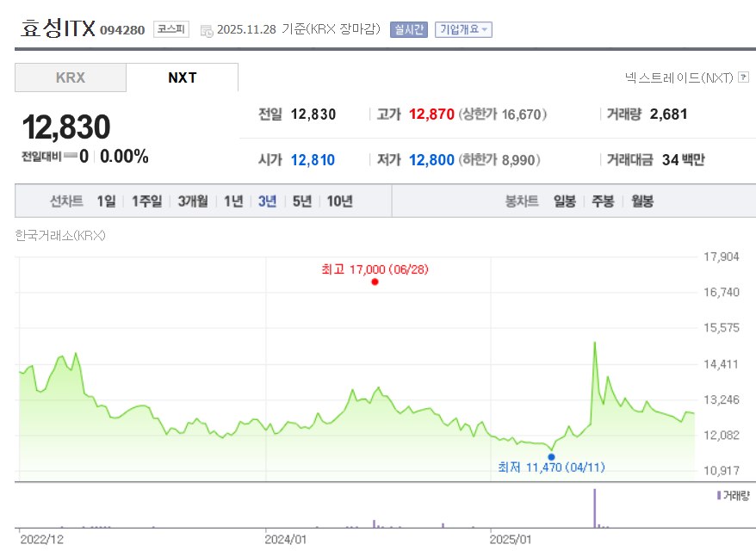Image resolution: width=756 pixels, height=557 pixels.
Task: Click the 최저 11,470 (04/11) label
Action: (551, 467)
